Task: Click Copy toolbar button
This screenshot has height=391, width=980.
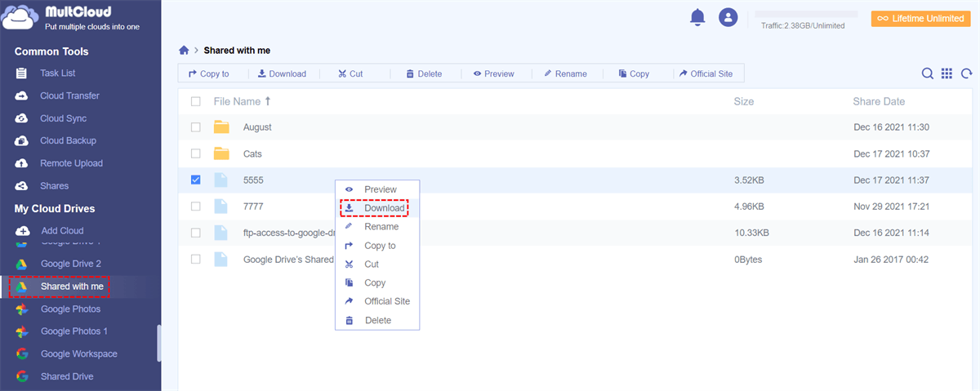Action: (634, 73)
